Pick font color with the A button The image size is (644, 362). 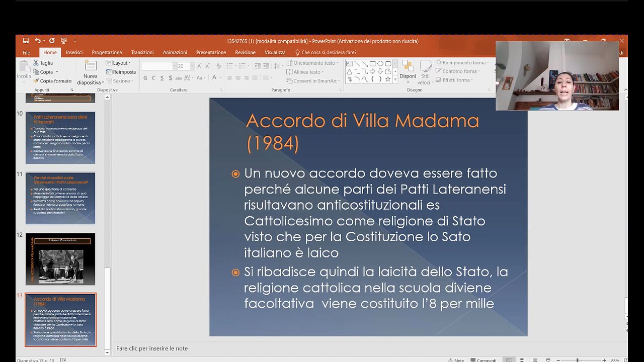tap(214, 78)
